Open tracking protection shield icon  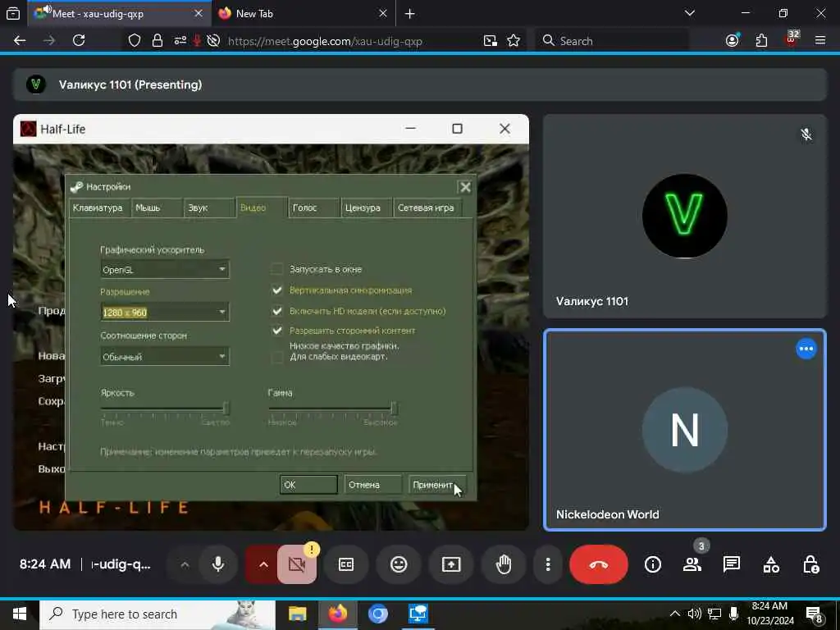pyautogui.click(x=134, y=41)
